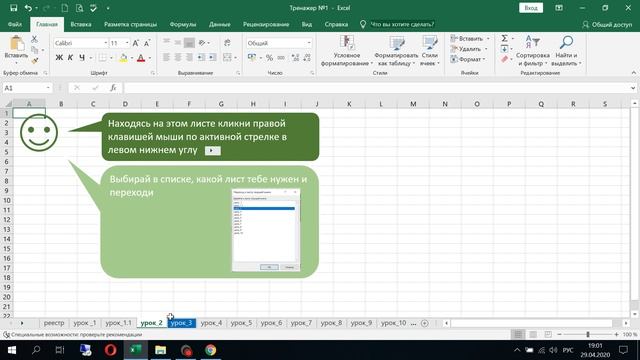This screenshot has width=640, height=360.
Task: Cut selection with scissors icon
Action: 34,39
